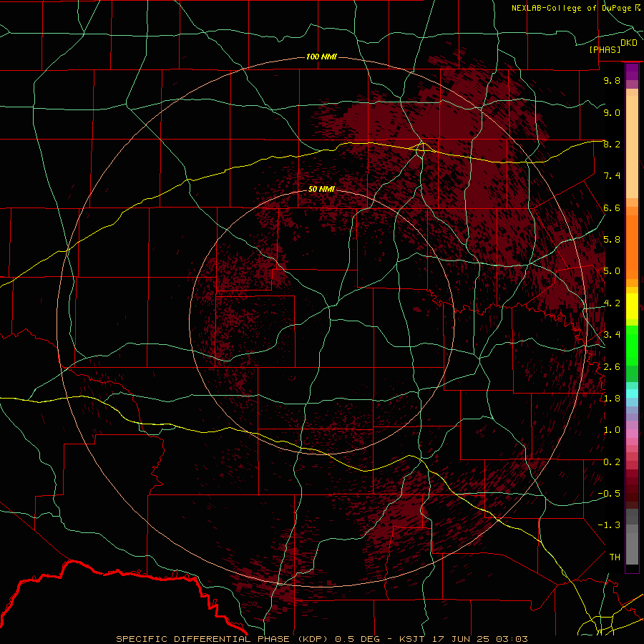This screenshot has width=644, height=644.
Task: Click the 9.0 value on the scale
Action: tap(612, 112)
